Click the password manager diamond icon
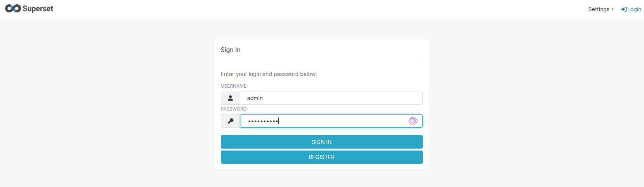The width and height of the screenshot is (644, 187). (x=413, y=121)
